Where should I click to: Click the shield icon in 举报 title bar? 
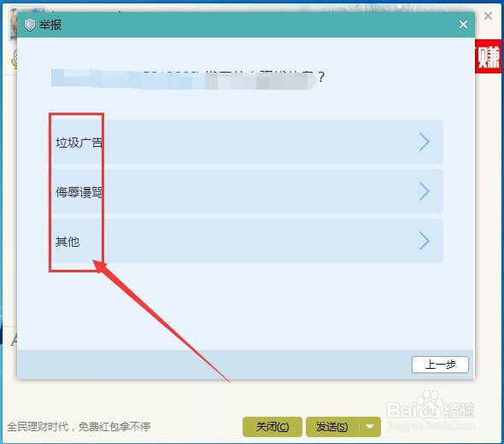tap(30, 25)
